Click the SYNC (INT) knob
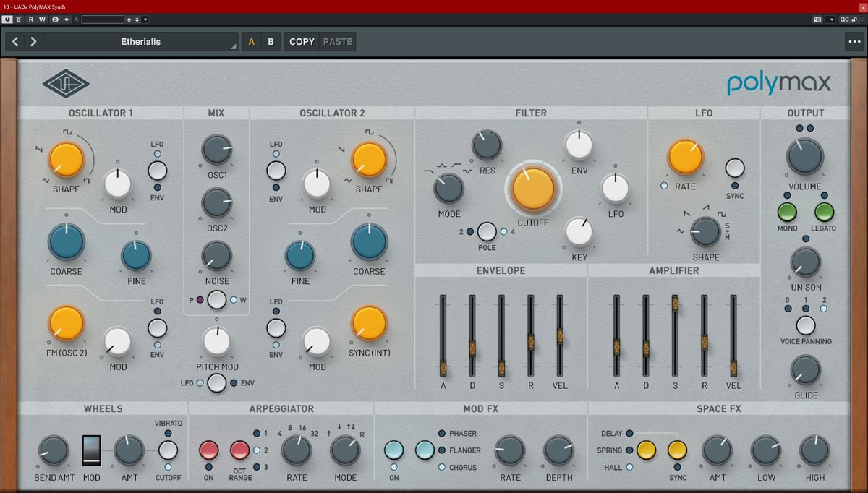Screen dimensions: 868x493 [x=369, y=323]
